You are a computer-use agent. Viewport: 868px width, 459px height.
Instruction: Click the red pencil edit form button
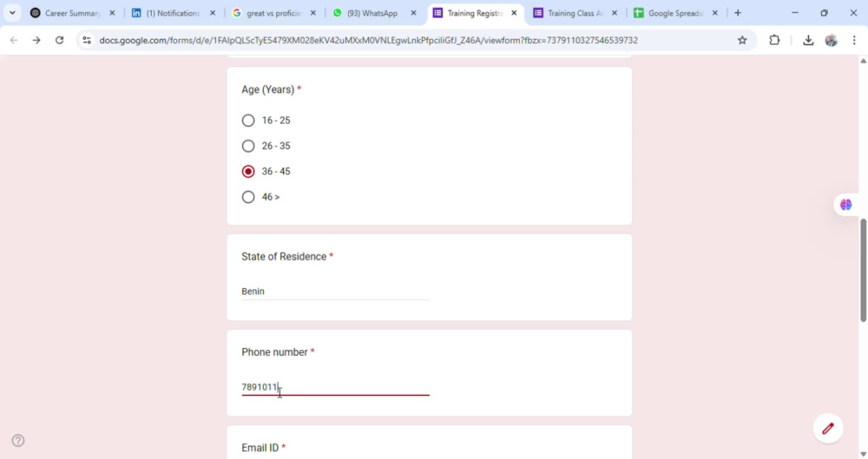[828, 428]
